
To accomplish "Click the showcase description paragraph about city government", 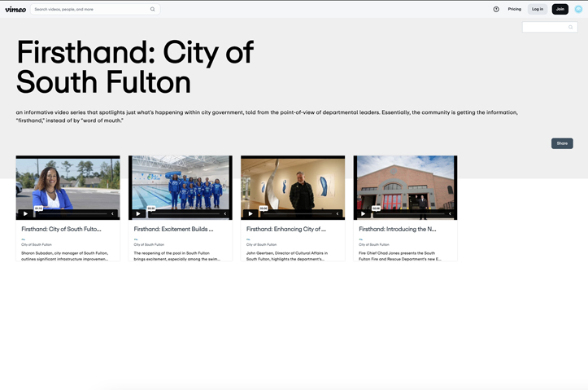I will point(267,116).
